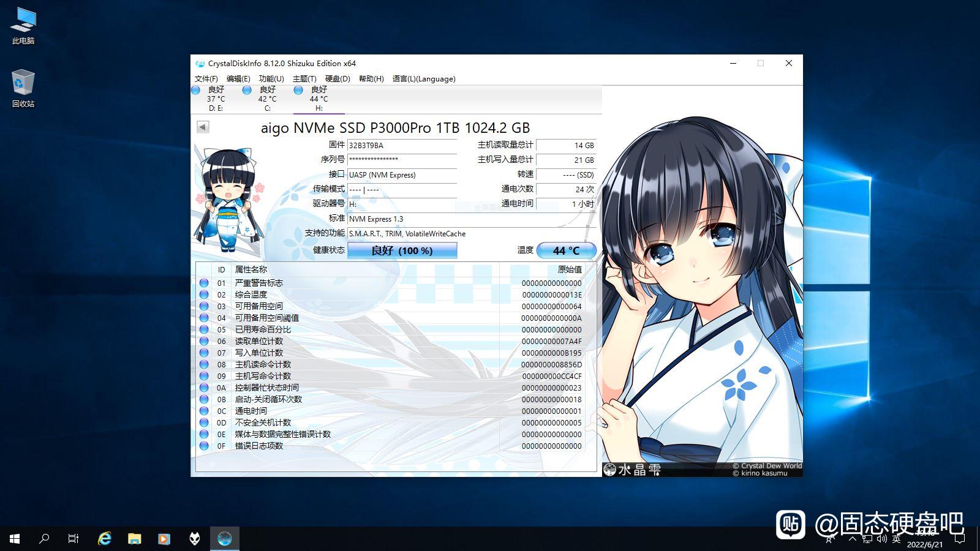Click the NVM Express 1.3 standard field
The height and width of the screenshot is (551, 980).
pyautogui.click(x=472, y=219)
